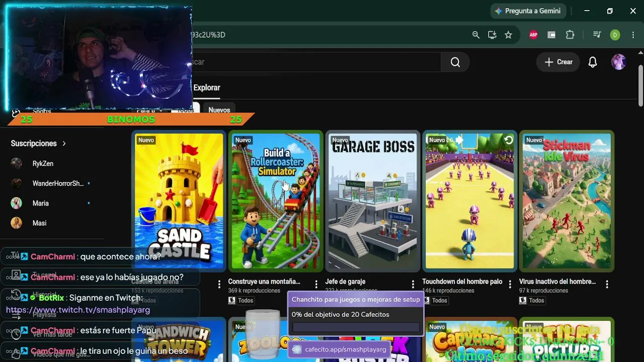Open the Jefe de garaje game title
This screenshot has width=644, height=362.
click(345, 282)
